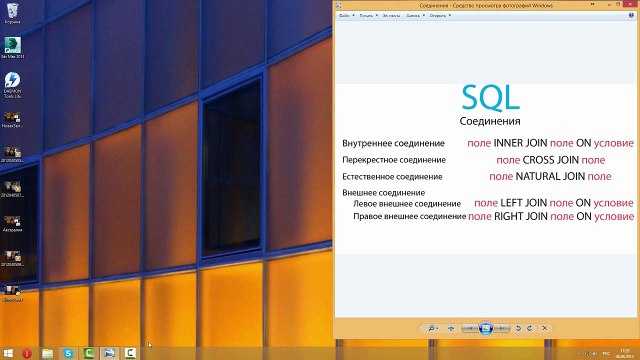Open File Explorer from the taskbar
This screenshot has width=640, height=360.
[x=47, y=353]
